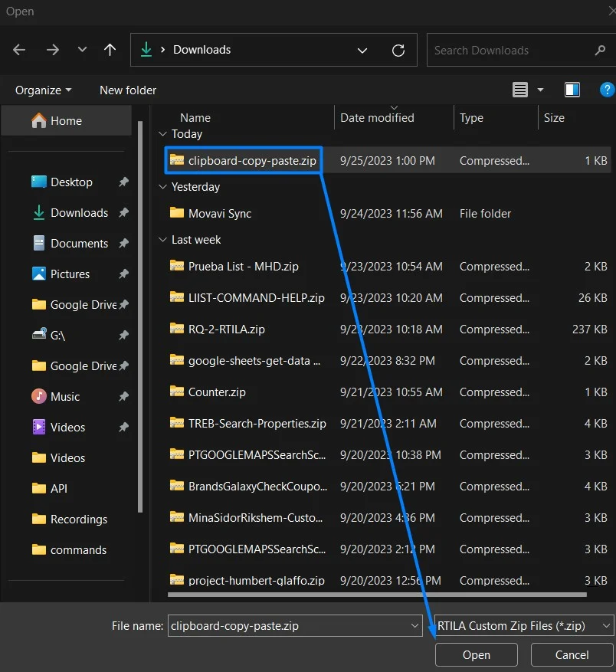
Task: Click the search magnifier icon
Action: 600,50
